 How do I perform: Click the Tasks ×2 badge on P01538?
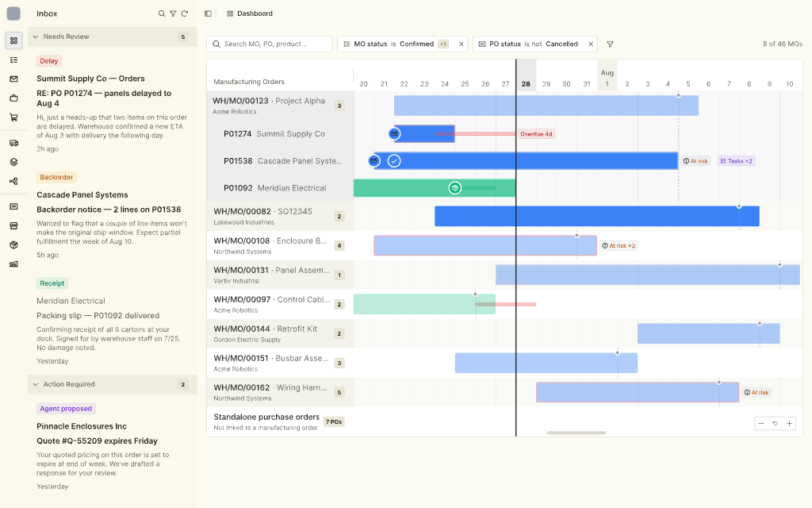[736, 161]
